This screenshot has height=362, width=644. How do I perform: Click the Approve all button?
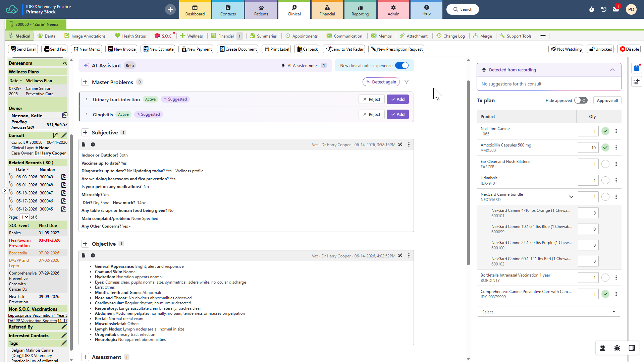(607, 101)
